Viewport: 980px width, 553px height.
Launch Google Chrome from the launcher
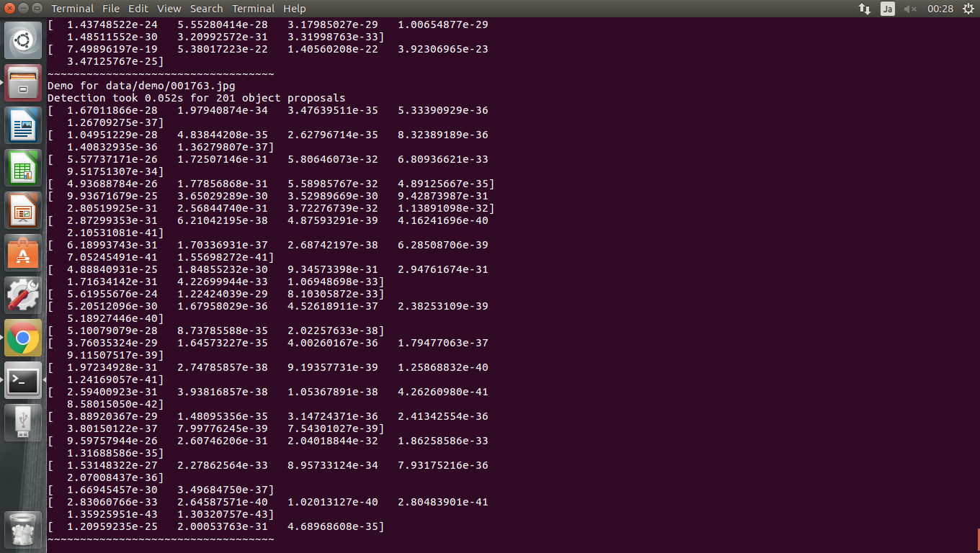(23, 338)
